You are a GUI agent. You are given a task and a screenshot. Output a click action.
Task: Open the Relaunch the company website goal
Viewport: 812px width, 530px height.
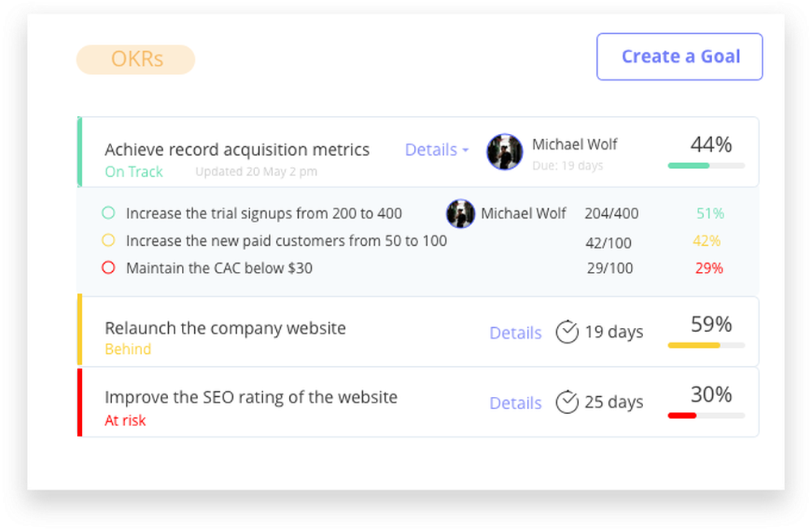click(x=225, y=328)
